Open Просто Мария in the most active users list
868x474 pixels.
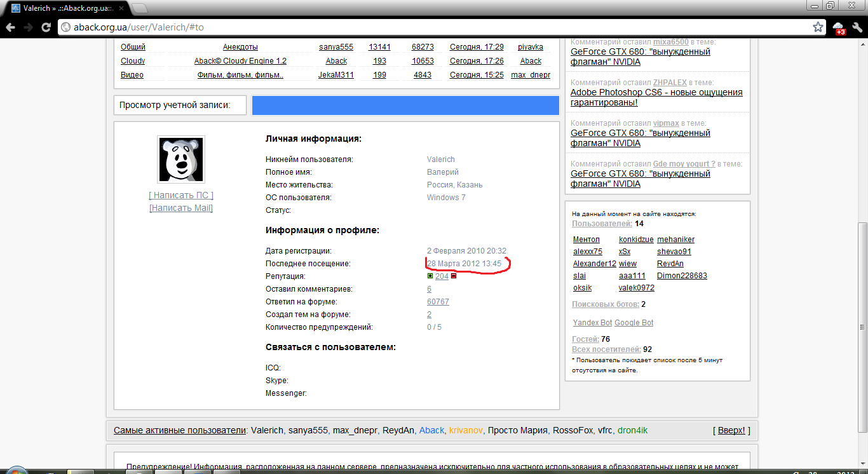click(x=517, y=430)
